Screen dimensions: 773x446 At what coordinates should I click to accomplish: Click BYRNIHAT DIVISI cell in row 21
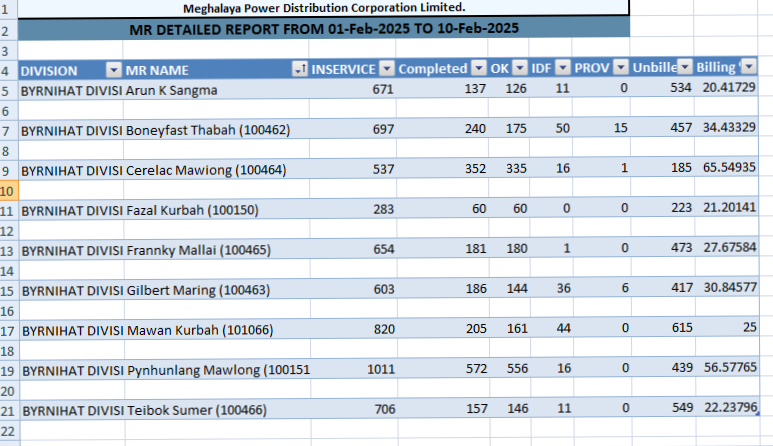coord(72,410)
